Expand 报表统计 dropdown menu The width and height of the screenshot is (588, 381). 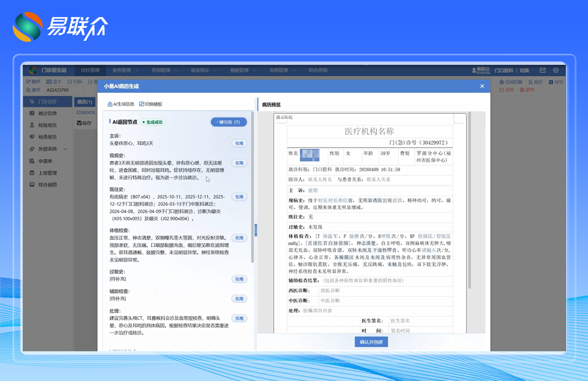(x=204, y=70)
